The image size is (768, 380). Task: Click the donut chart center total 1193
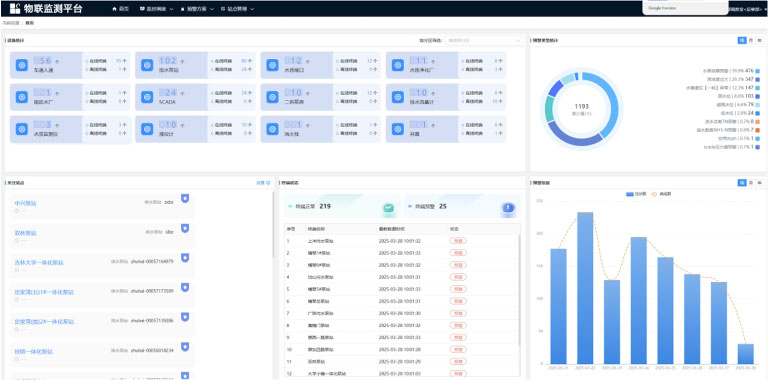pyautogui.click(x=582, y=106)
